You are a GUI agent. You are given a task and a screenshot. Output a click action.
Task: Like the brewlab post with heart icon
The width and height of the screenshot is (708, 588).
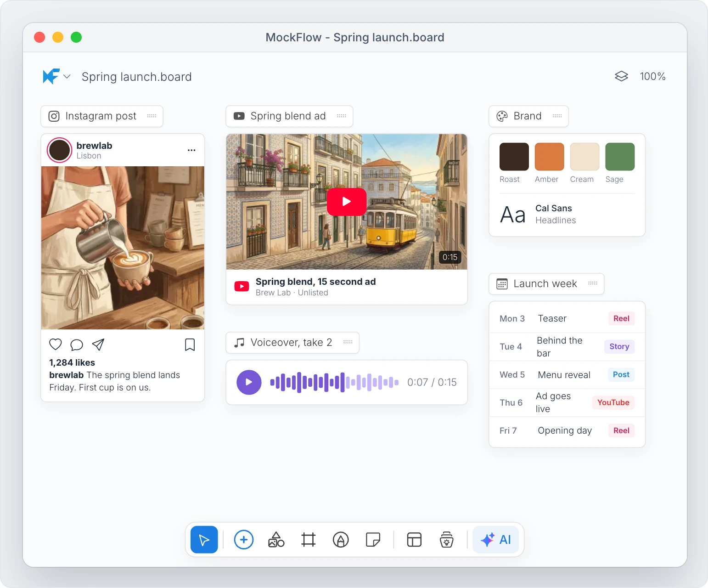pyautogui.click(x=56, y=345)
